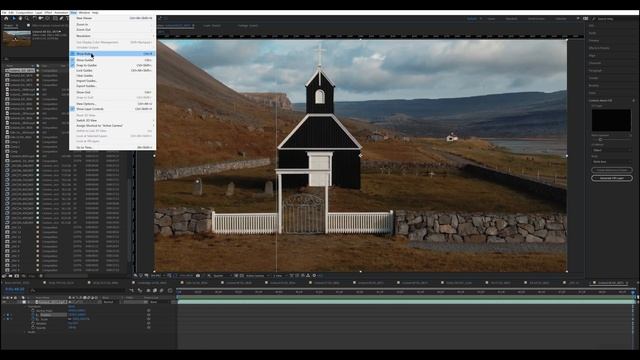Open the Resolution submenu in View menu
Image resolution: width=640 pixels, height=360 pixels.
[112, 36]
